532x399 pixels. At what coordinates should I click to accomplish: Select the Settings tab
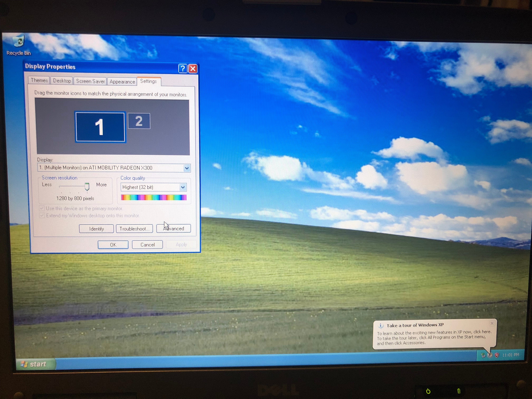point(149,81)
